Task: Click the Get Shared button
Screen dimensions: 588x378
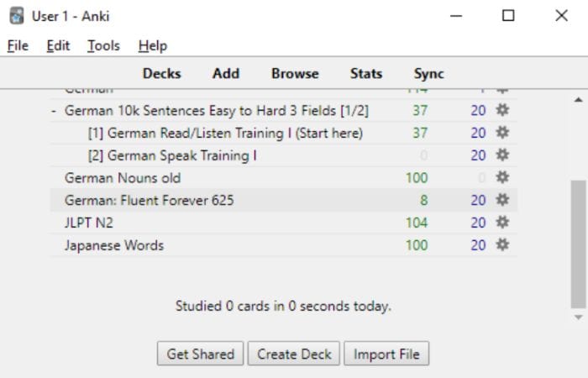Action: coord(200,354)
